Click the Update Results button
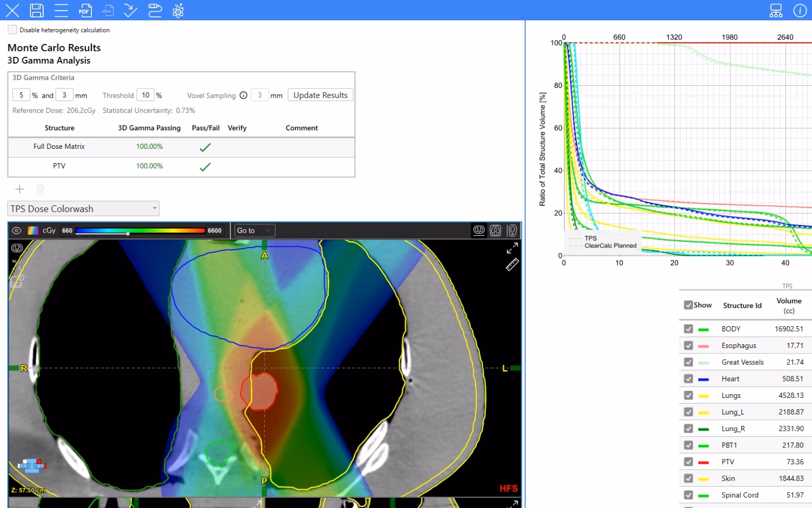 320,95
